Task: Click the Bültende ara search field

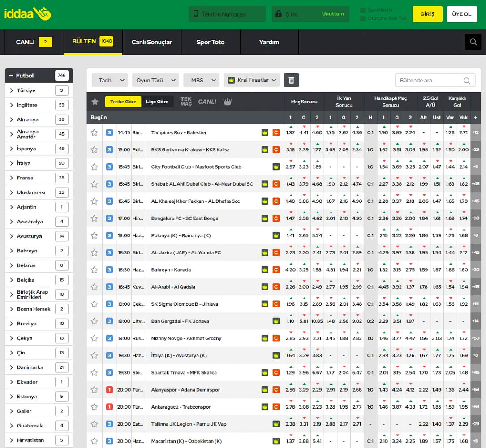Action: point(435,81)
